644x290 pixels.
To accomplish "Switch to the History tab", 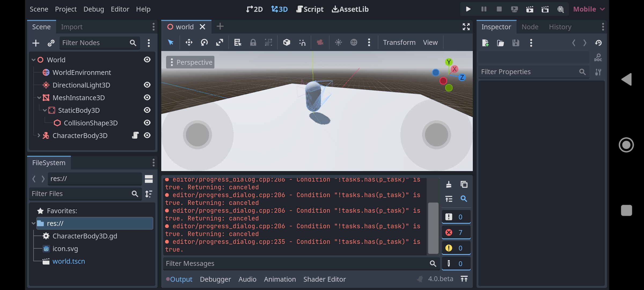I will tap(560, 27).
